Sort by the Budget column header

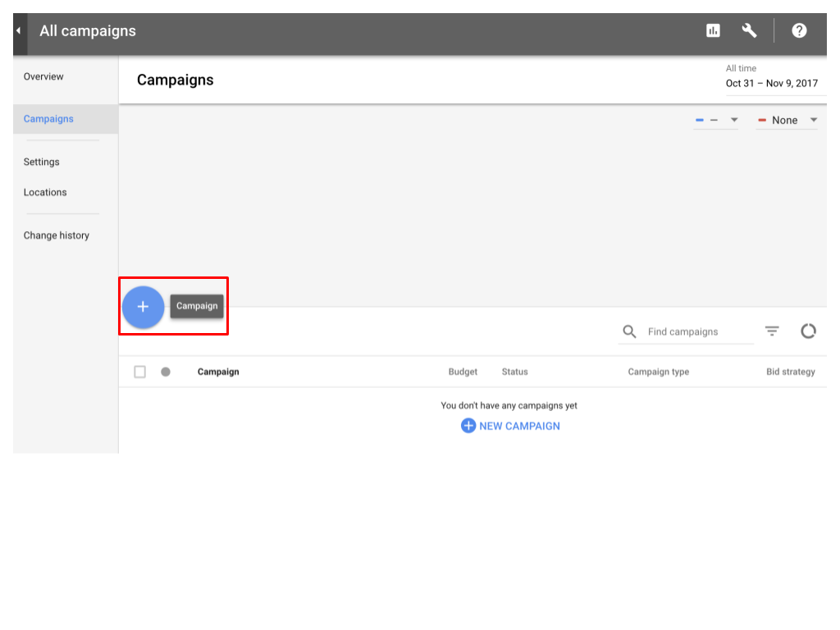[463, 372]
